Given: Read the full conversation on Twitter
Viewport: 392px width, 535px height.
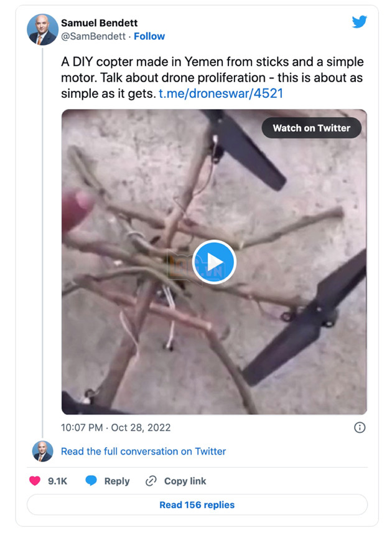Looking at the screenshot, I should [143, 452].
